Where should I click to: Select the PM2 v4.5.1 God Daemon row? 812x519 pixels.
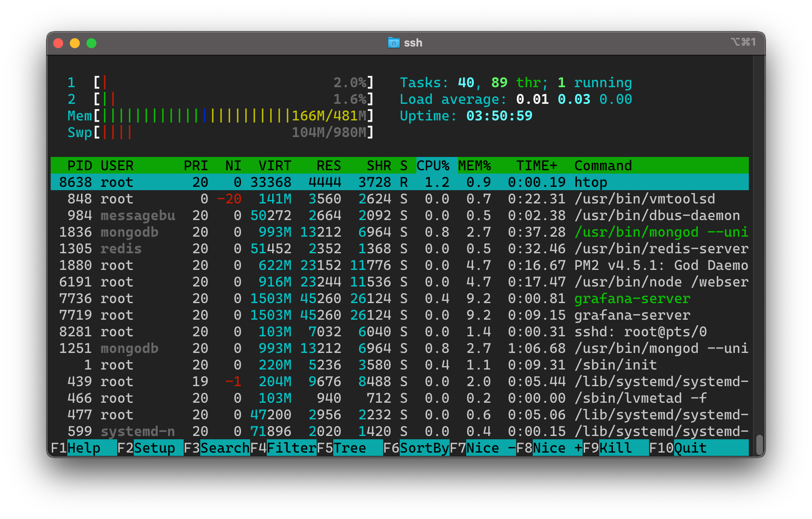(x=399, y=265)
